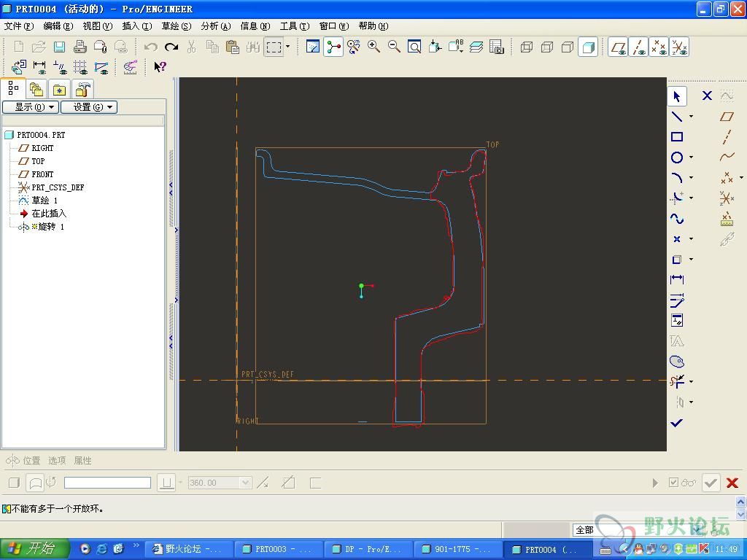747x560 pixels.
Task: Open the 草绘 menu
Action: point(176,26)
